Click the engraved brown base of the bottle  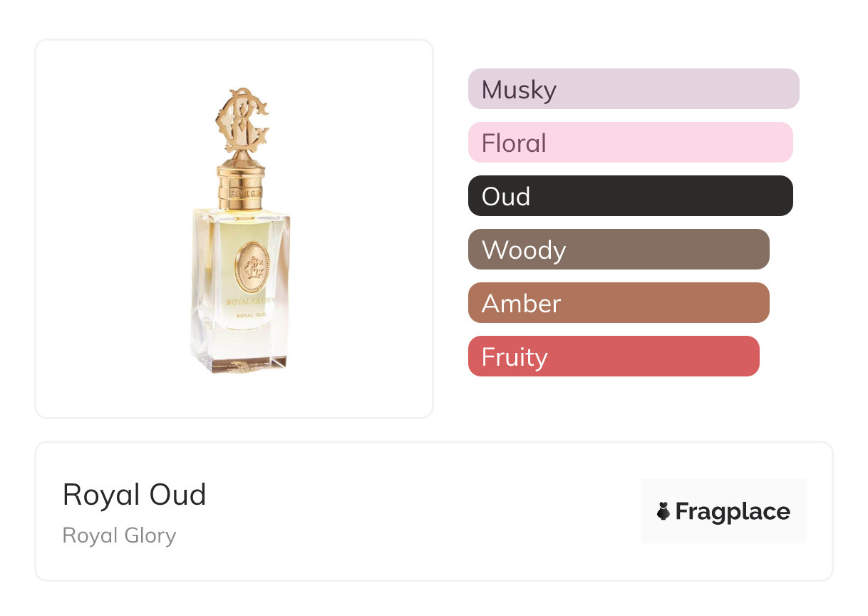pos(240,364)
